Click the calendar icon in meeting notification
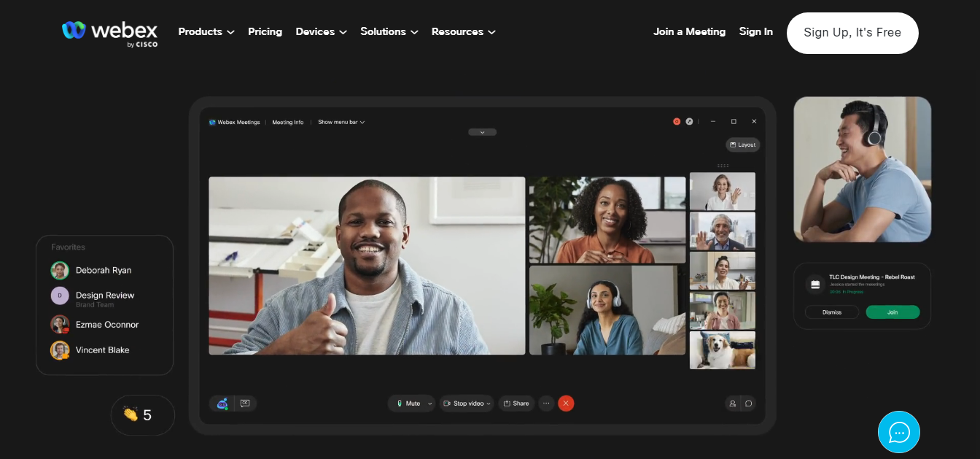Screen dimensions: 980x459 (x=816, y=285)
